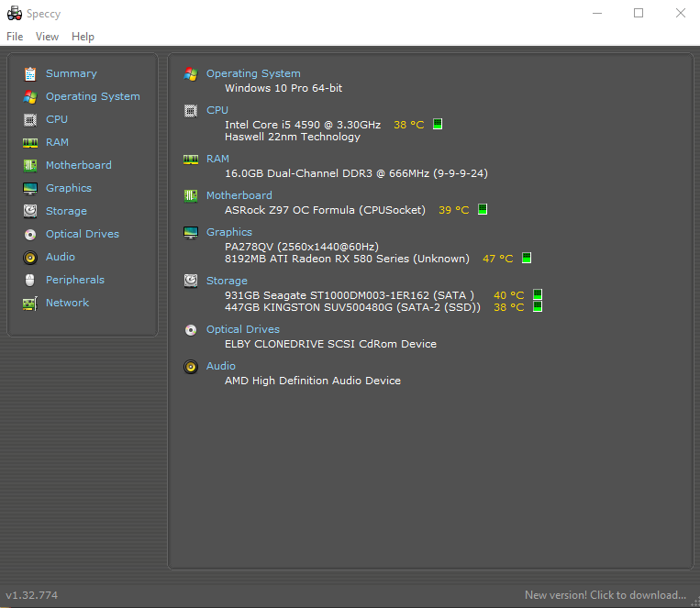
Task: Click the RAM stick icon in sidebar
Action: (30, 142)
